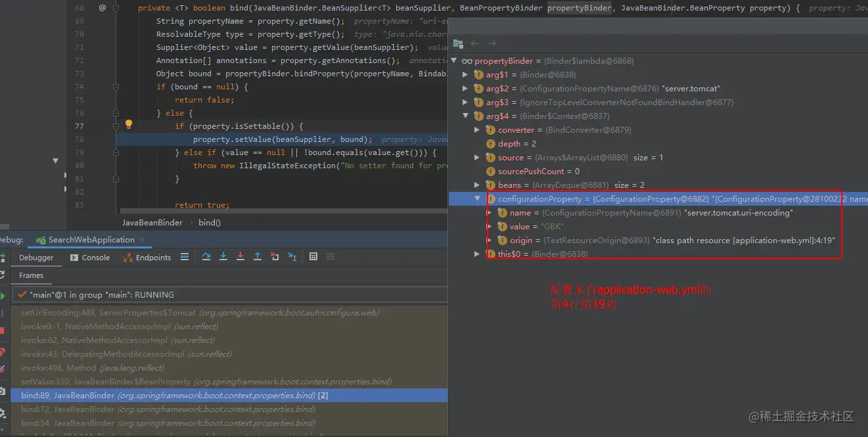Expand the converter field node
This screenshot has height=437, width=868.
point(477,130)
